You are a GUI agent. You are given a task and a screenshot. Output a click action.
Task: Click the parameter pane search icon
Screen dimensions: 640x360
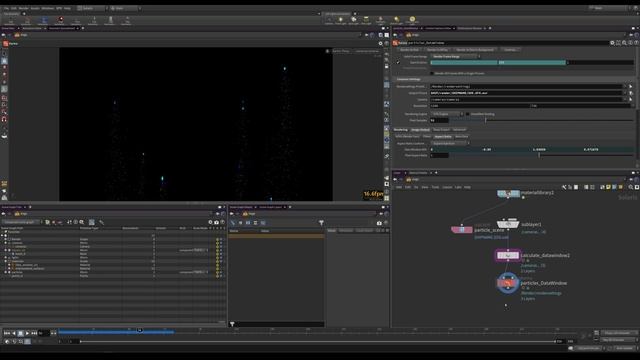click(x=624, y=43)
